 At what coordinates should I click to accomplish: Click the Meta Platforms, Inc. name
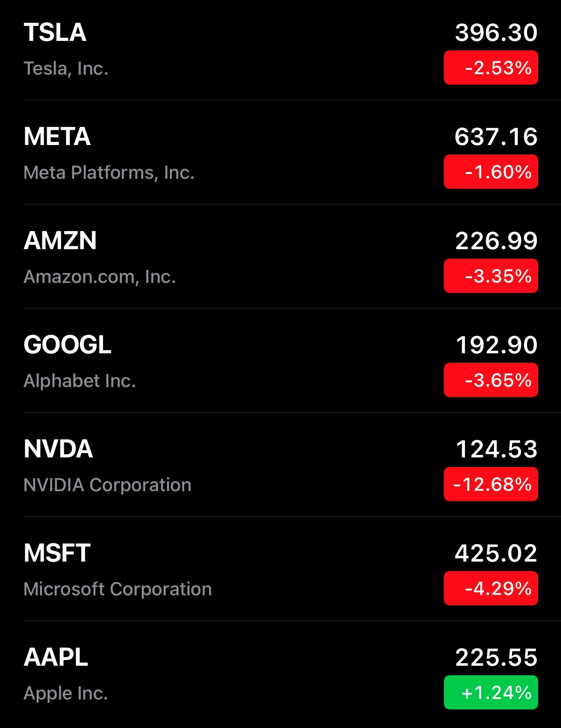point(109,173)
